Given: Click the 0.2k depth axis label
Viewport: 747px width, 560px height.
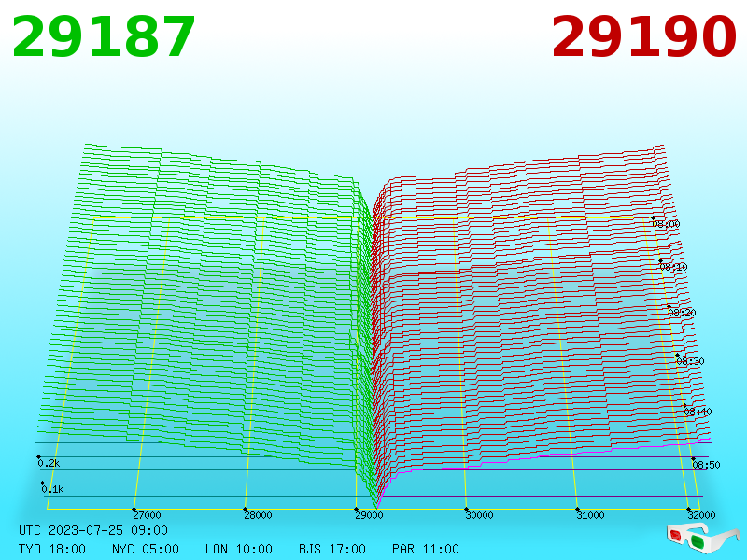Looking at the screenshot, I should point(49,463).
